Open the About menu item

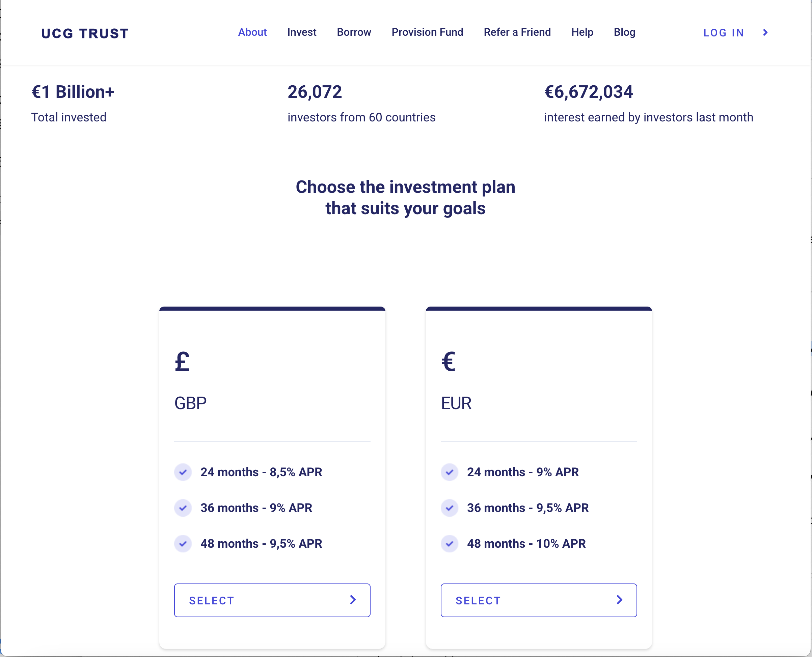click(252, 32)
